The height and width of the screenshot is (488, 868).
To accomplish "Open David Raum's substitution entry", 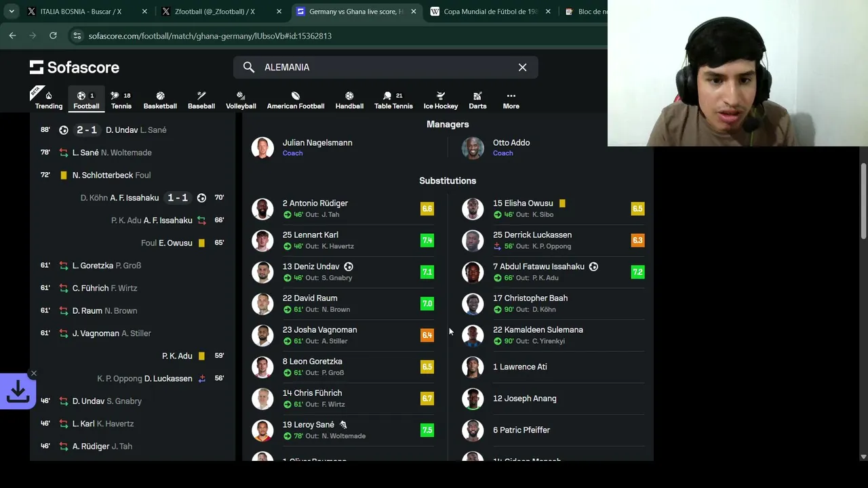I will pos(342,304).
